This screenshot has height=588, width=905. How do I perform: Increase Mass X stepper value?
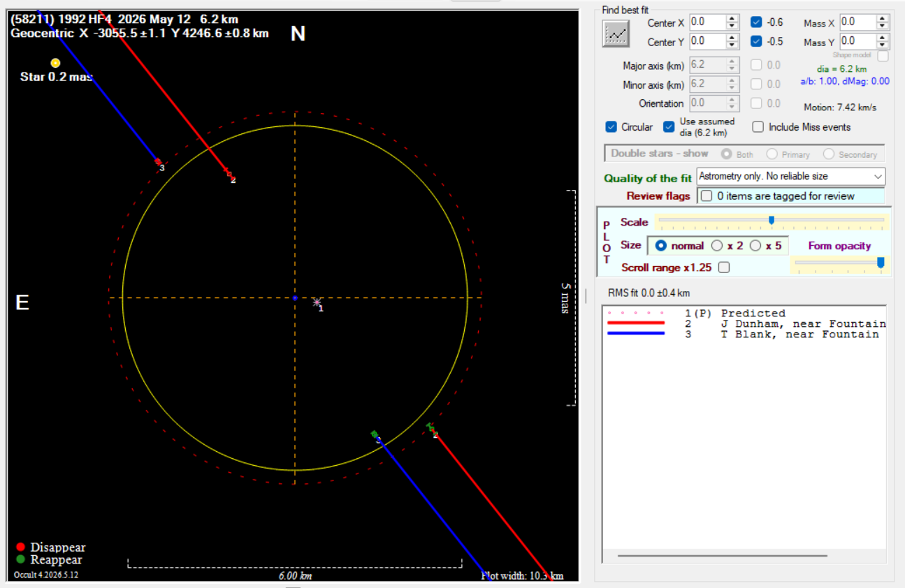click(883, 20)
